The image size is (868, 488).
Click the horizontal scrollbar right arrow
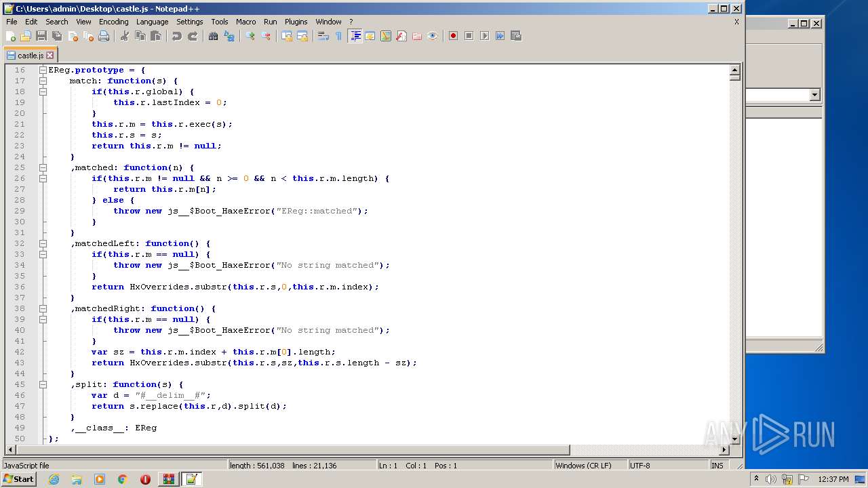(724, 449)
